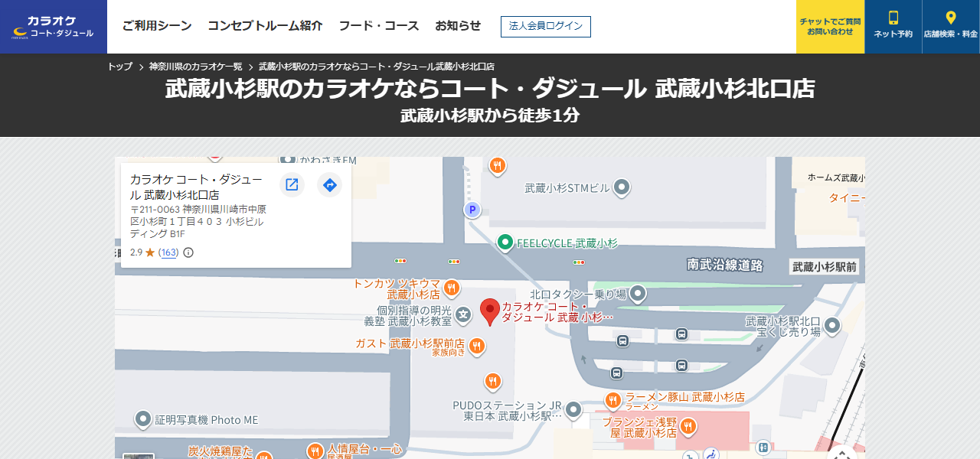Open 神奈川県のカラオケ一覧 breadcrumb link
The image size is (980, 459).
point(195,67)
